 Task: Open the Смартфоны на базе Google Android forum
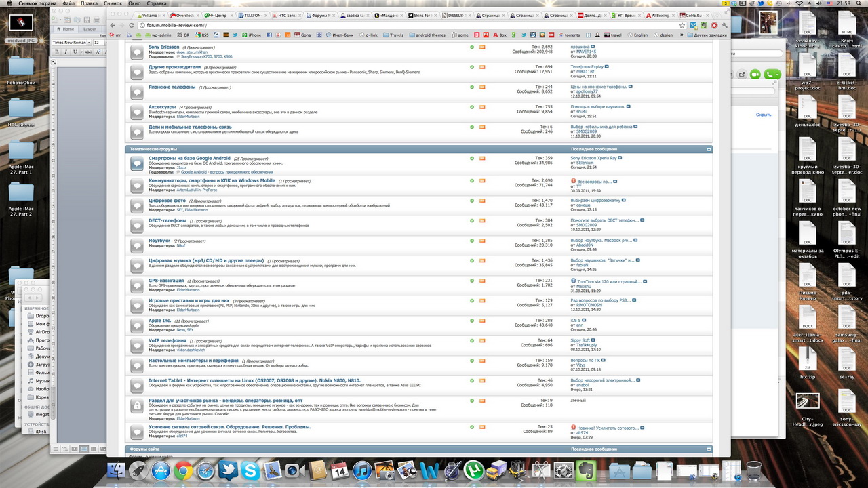coord(189,158)
